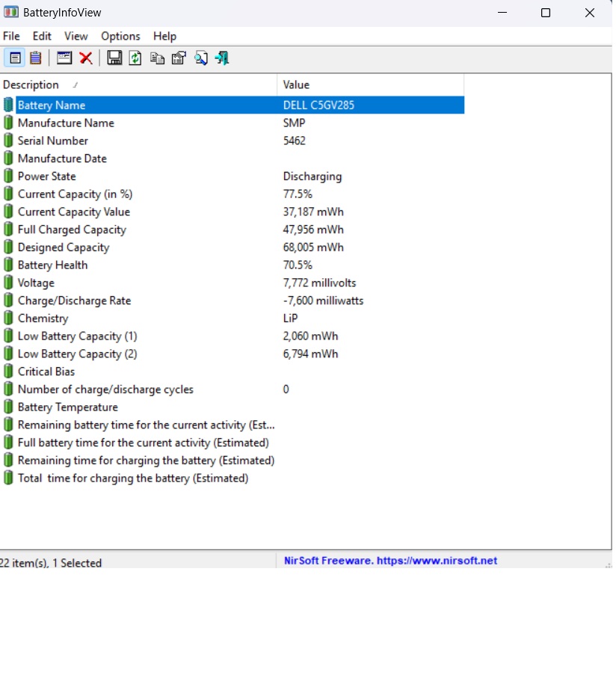Sort by the Value column header
The image size is (616, 696).
(x=371, y=84)
